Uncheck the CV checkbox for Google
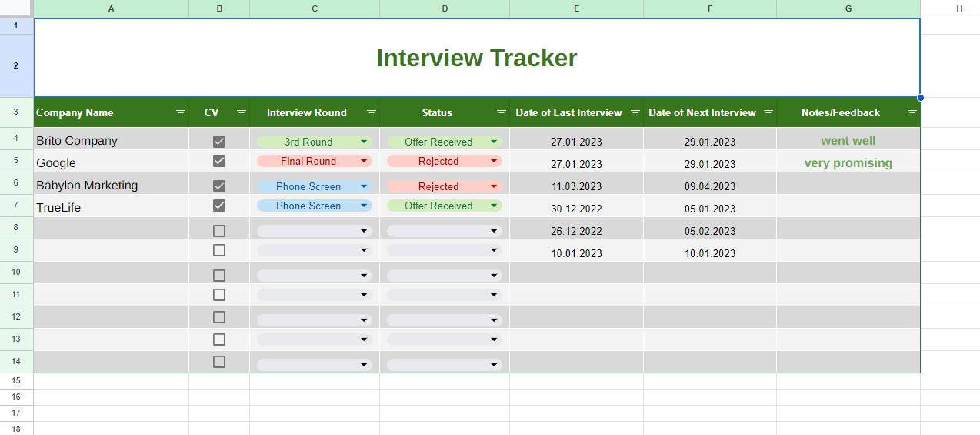This screenshot has height=435, width=980. [x=219, y=161]
